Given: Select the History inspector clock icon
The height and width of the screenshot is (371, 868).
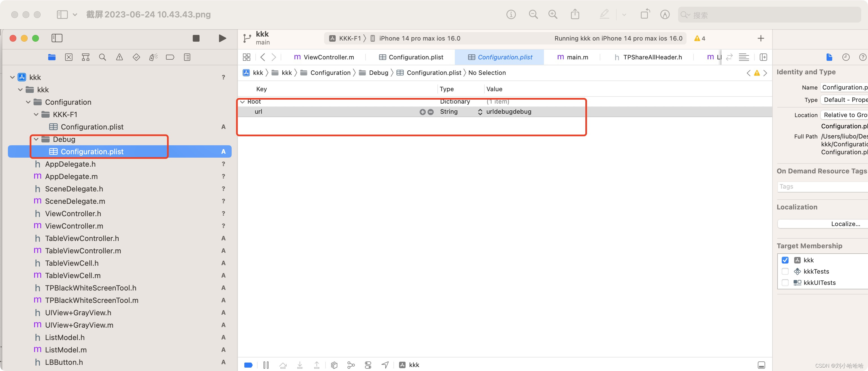Looking at the screenshot, I should point(846,57).
